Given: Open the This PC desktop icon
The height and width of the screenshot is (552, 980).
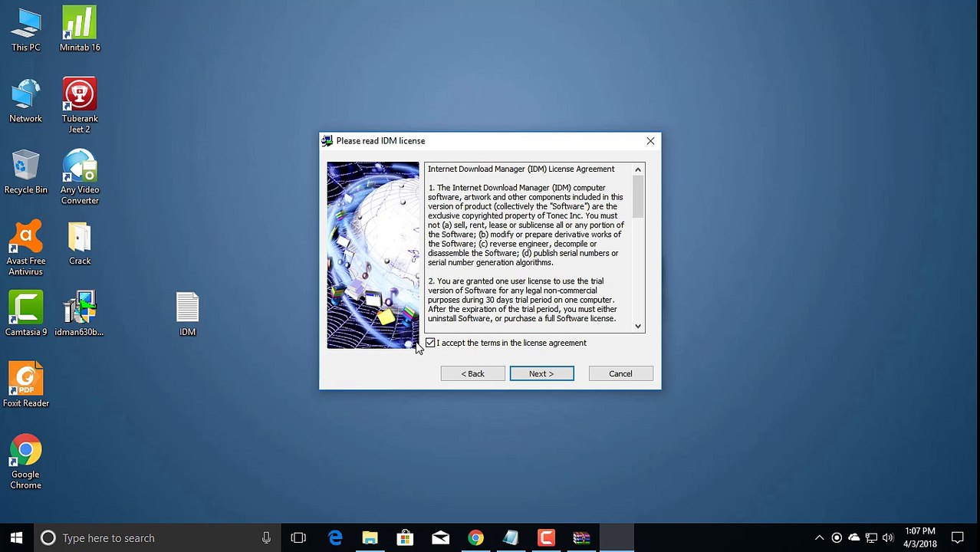Looking at the screenshot, I should [x=25, y=29].
